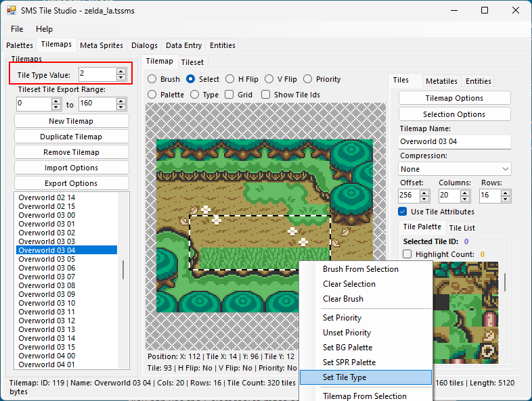Open Import Options
This screenshot has width=532, height=401.
71,168
